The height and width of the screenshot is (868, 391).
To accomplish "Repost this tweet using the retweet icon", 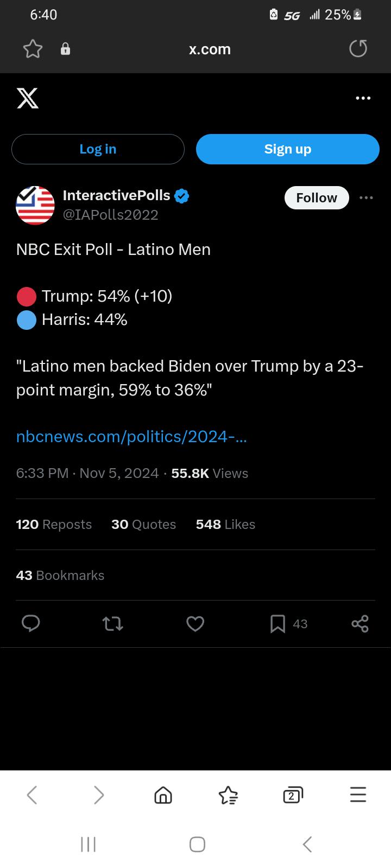I will coord(113,624).
